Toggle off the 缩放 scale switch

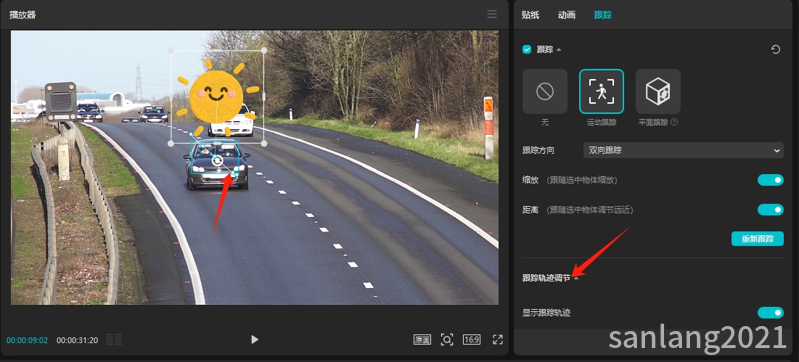(770, 180)
